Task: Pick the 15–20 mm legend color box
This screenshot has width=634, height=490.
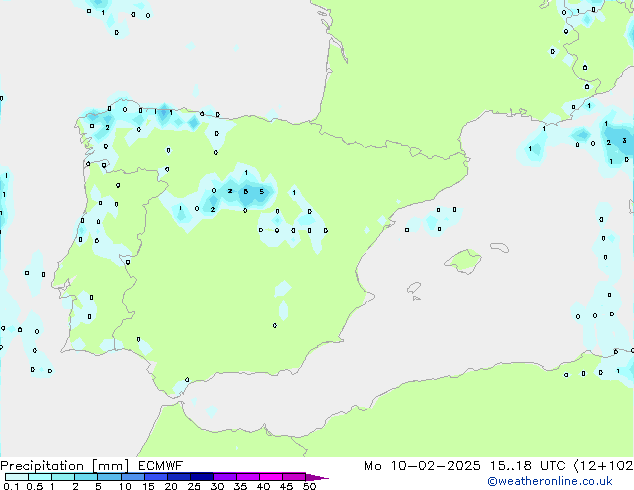Action: (156, 477)
